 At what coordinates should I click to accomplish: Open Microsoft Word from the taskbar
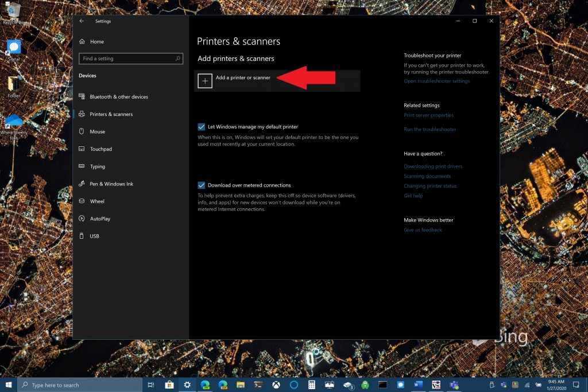click(x=418, y=385)
